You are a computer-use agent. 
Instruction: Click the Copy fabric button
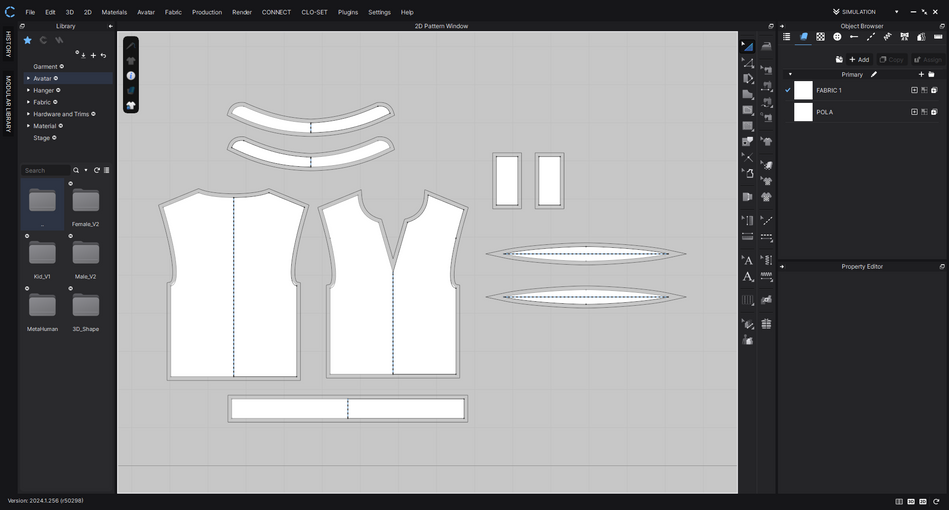point(892,59)
